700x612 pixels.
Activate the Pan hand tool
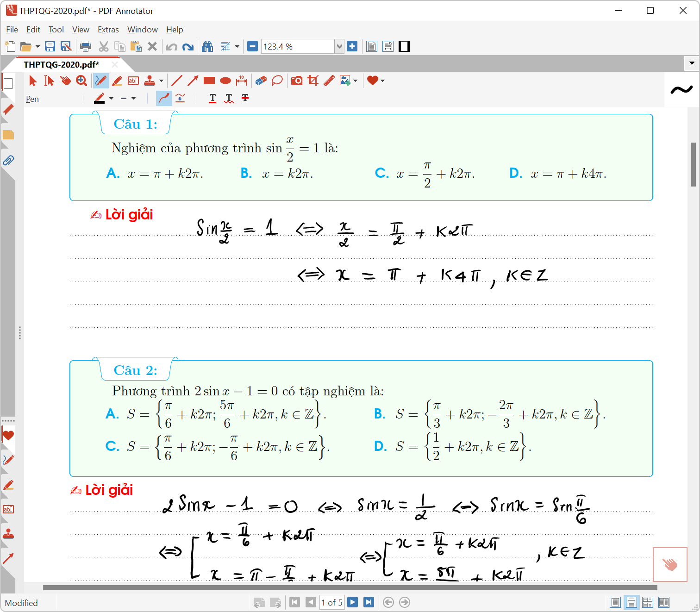click(x=65, y=81)
